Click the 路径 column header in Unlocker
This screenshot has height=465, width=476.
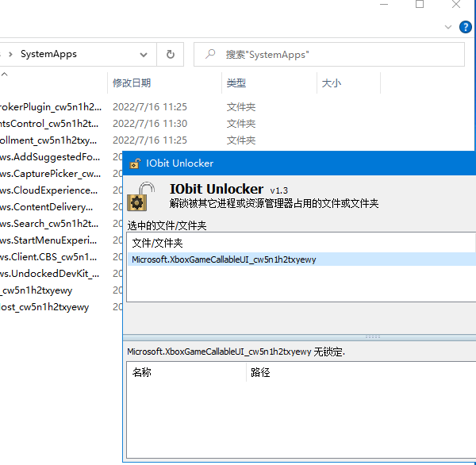260,372
